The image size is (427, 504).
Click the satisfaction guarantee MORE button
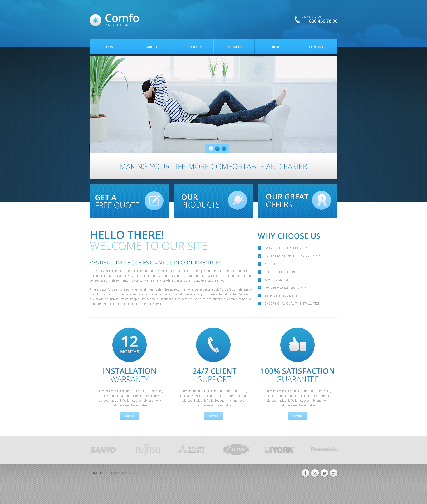coord(296,415)
